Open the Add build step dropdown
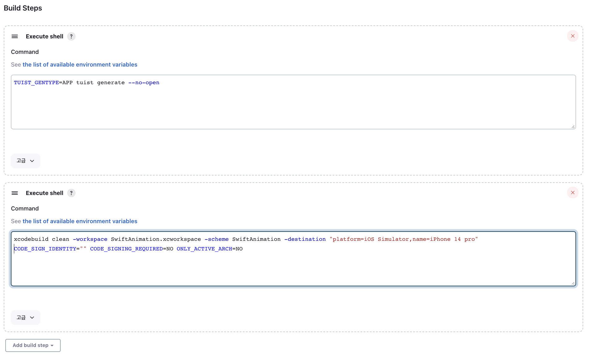This screenshot has width=603, height=364. [x=33, y=345]
